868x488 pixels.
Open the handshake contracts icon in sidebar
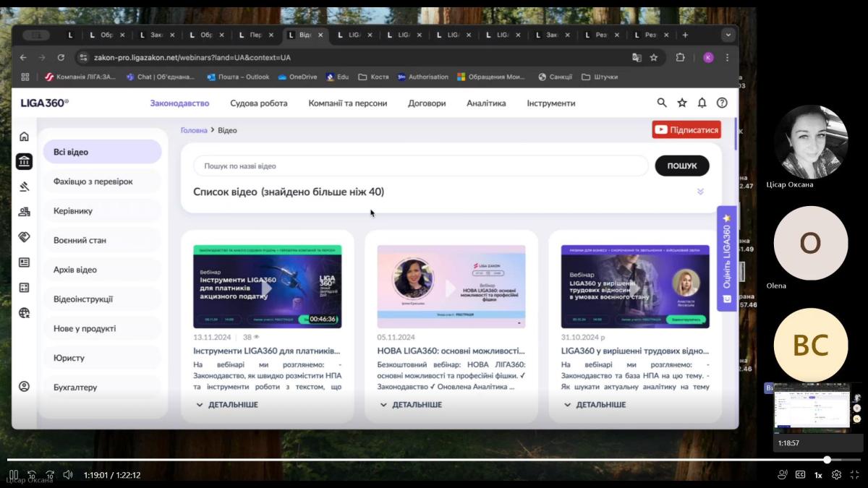[x=24, y=237]
